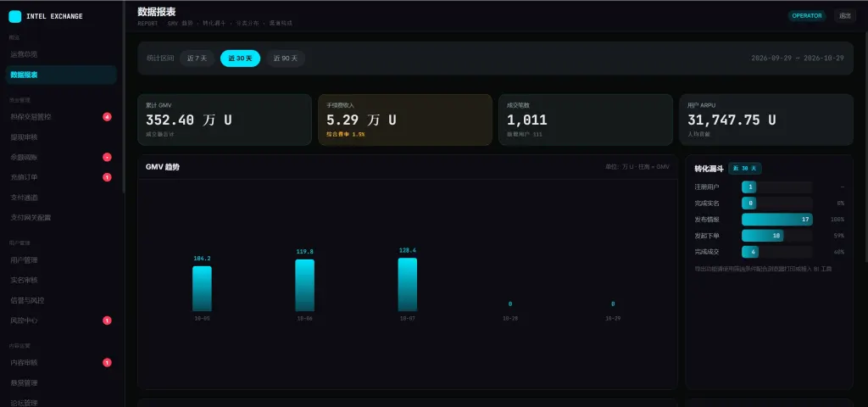
Task: Click the 成交笔数 card showing 1,011
Action: (586, 120)
